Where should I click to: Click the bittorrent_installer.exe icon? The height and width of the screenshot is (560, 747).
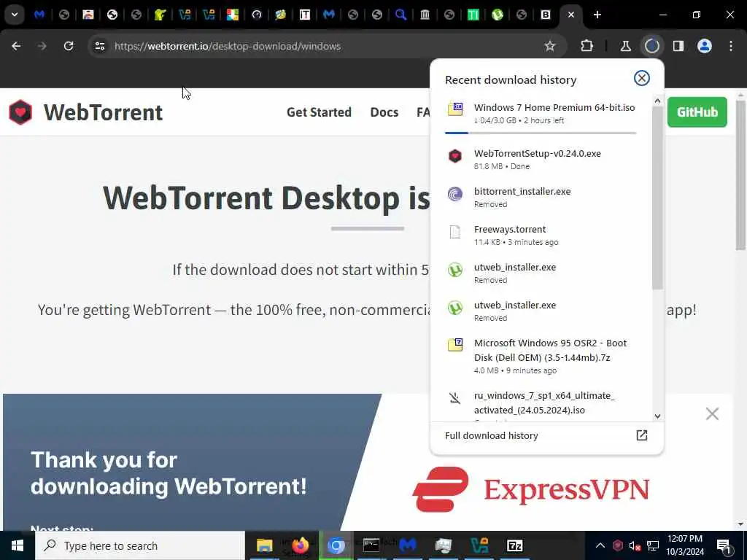(x=455, y=194)
